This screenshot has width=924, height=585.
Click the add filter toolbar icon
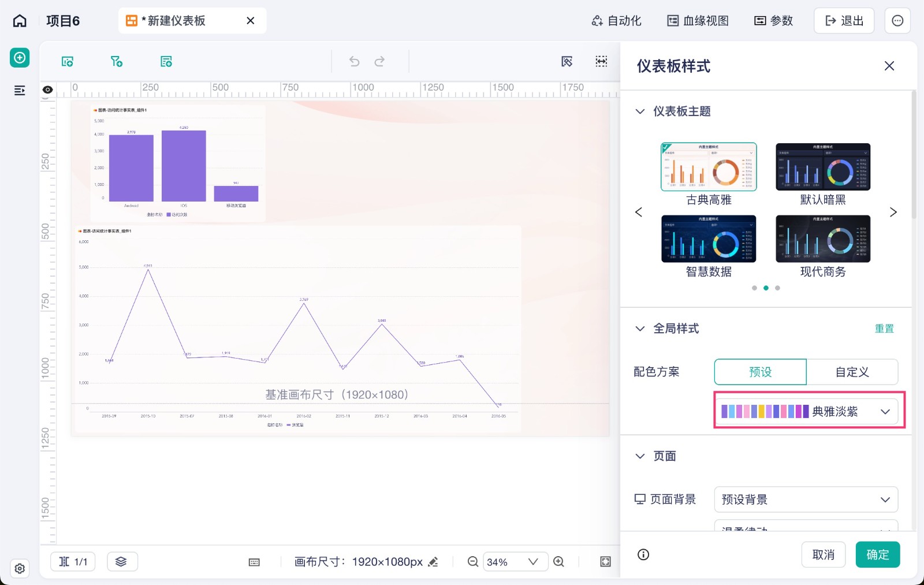click(117, 61)
